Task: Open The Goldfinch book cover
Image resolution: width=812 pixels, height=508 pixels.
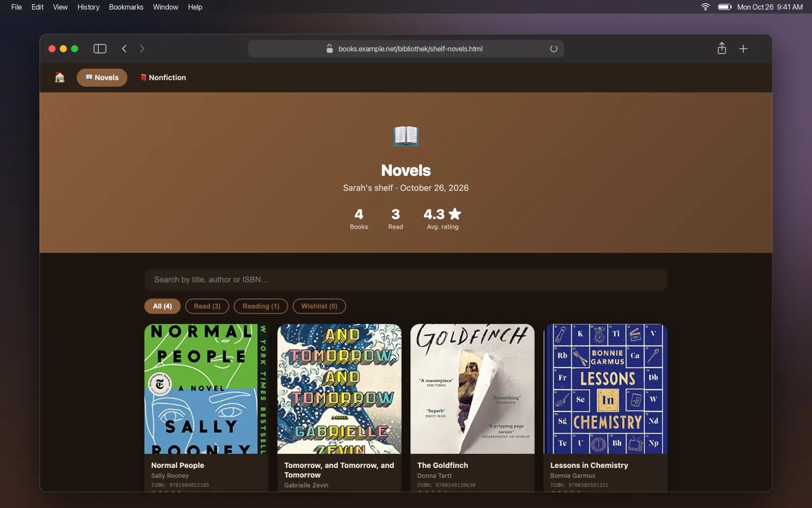Action: point(473,389)
